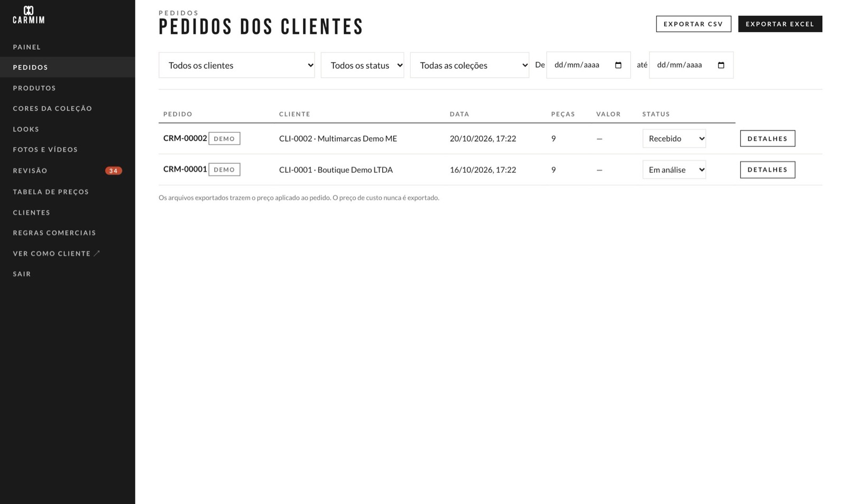The image size is (846, 504).
Task: Click the DEMO tag beside CRM-00002
Action: coord(224,138)
